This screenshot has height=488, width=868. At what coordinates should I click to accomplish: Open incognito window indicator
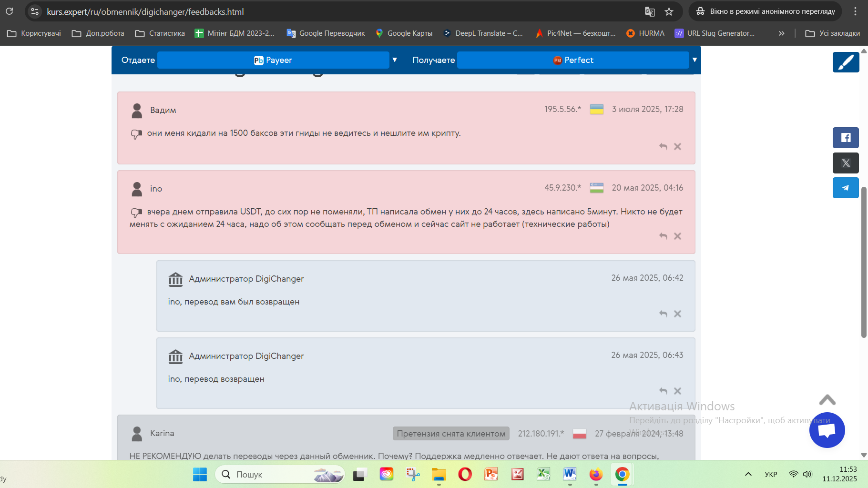(x=765, y=11)
